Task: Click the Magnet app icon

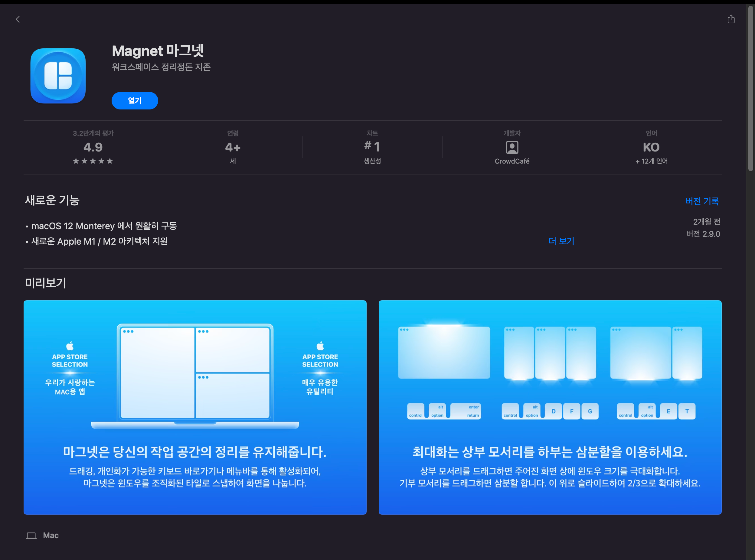Action: (58, 75)
